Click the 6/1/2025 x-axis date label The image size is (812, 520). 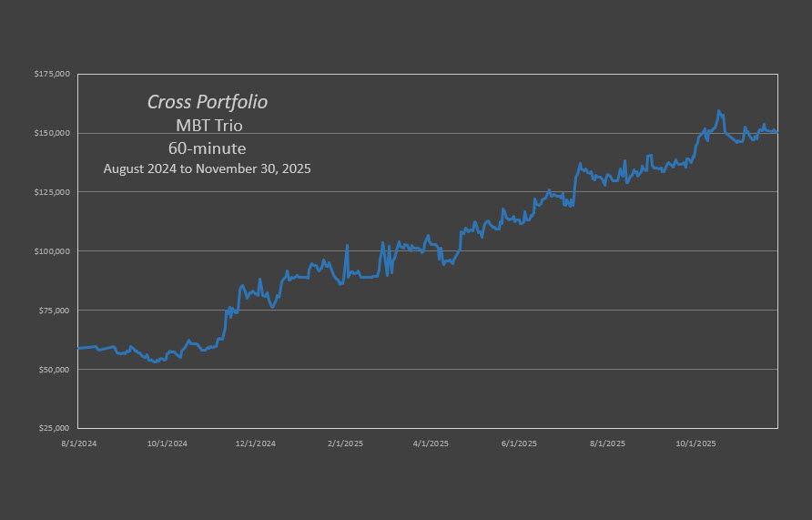(520, 444)
